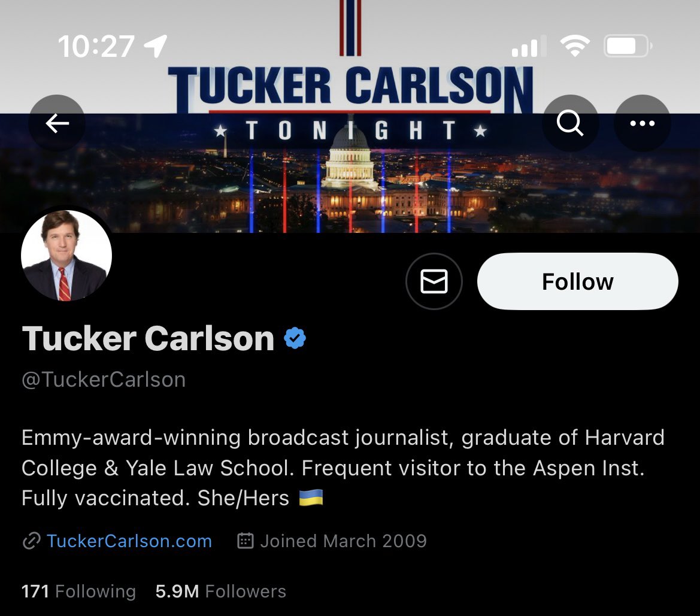The image size is (700, 616).
Task: Tap the calendar joined icon
Action: [x=245, y=541]
